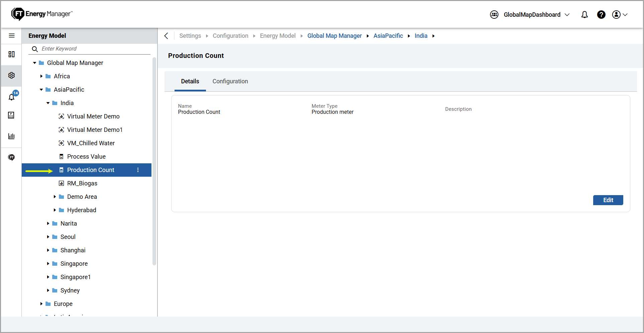The width and height of the screenshot is (644, 333).
Task: Collapse the Global Map Manager node
Action: [x=34, y=63]
